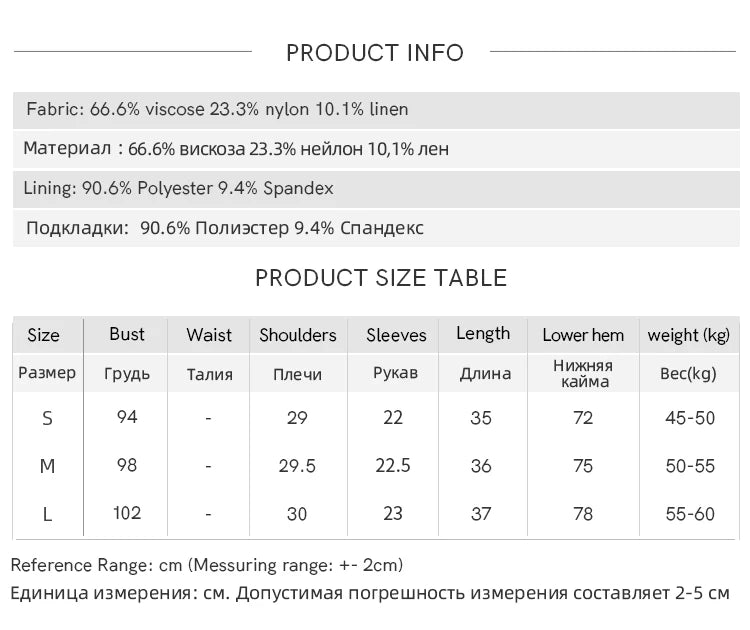Select the Подкладки row text
This screenshot has height=630, width=750.
point(225,228)
